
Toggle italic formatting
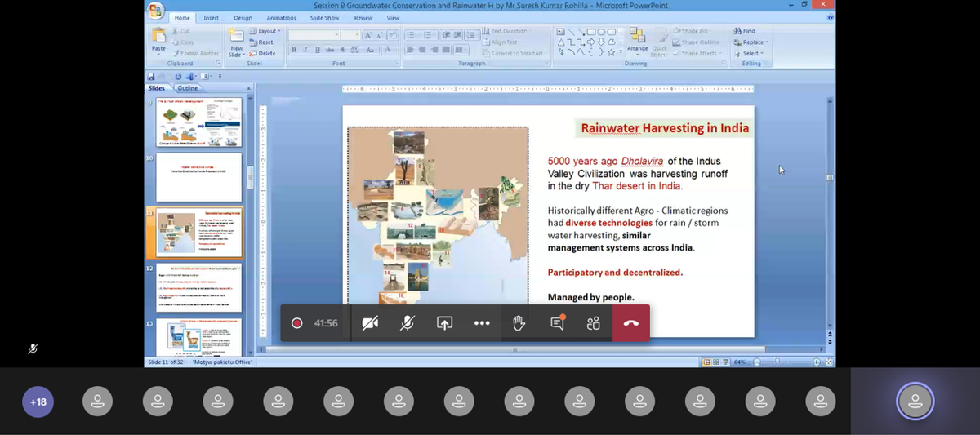point(305,50)
